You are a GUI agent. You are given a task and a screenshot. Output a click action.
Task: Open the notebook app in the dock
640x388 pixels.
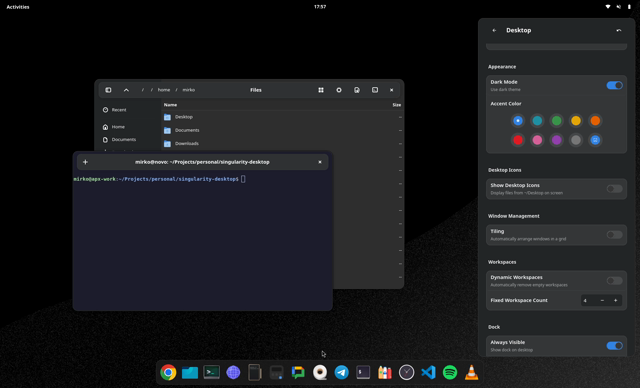pos(255,372)
